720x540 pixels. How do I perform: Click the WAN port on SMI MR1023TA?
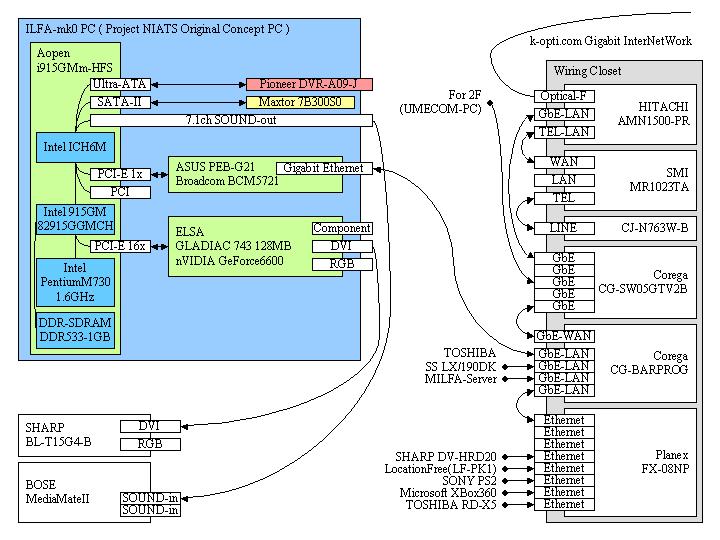[x=563, y=162]
